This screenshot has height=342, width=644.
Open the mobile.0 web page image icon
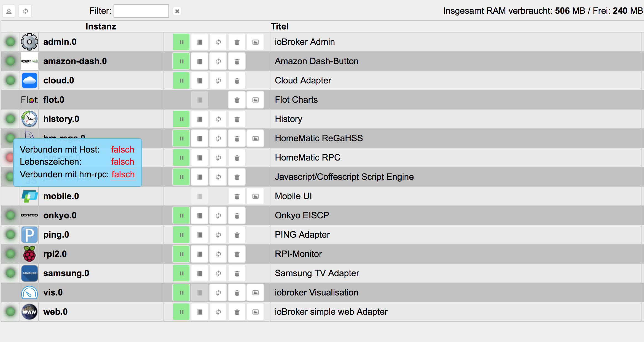pyautogui.click(x=256, y=196)
